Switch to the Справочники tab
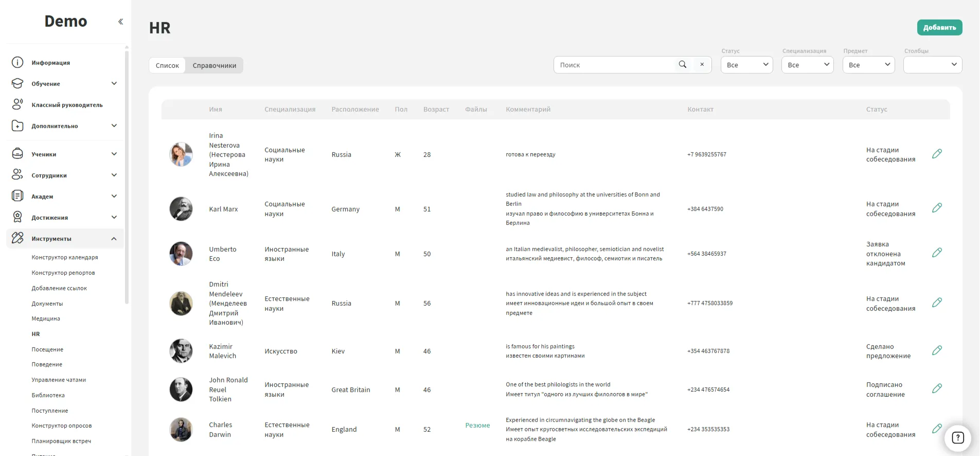The height and width of the screenshot is (456, 980). tap(215, 65)
